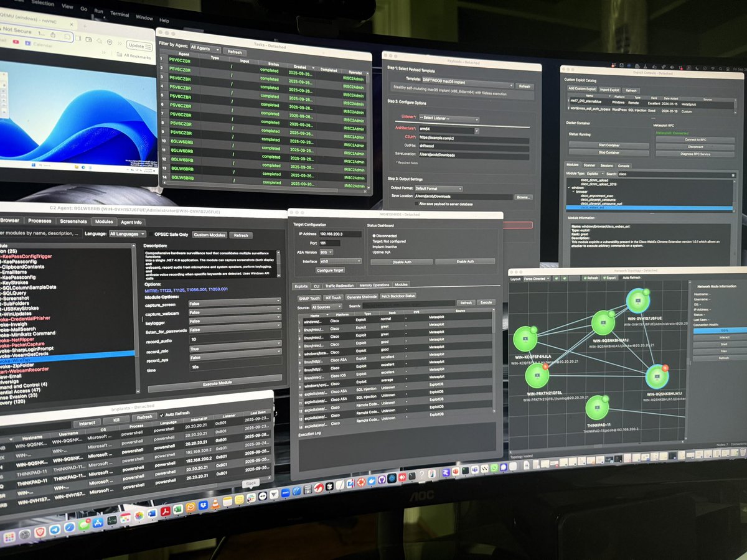Image resolution: width=747 pixels, height=560 pixels.
Task: Open Messages in the Dock
Action: [x=84, y=525]
